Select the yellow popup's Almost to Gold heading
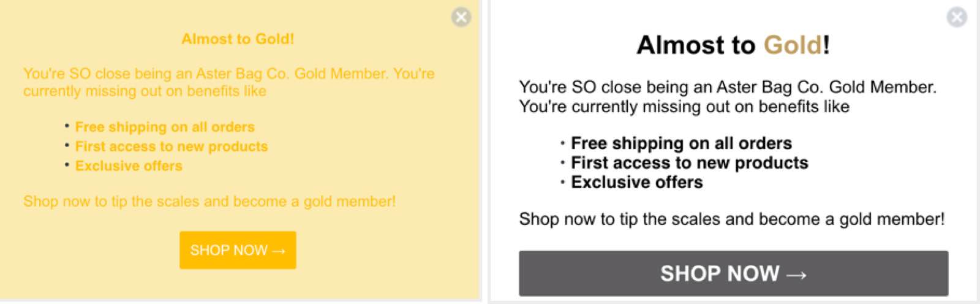 (238, 39)
